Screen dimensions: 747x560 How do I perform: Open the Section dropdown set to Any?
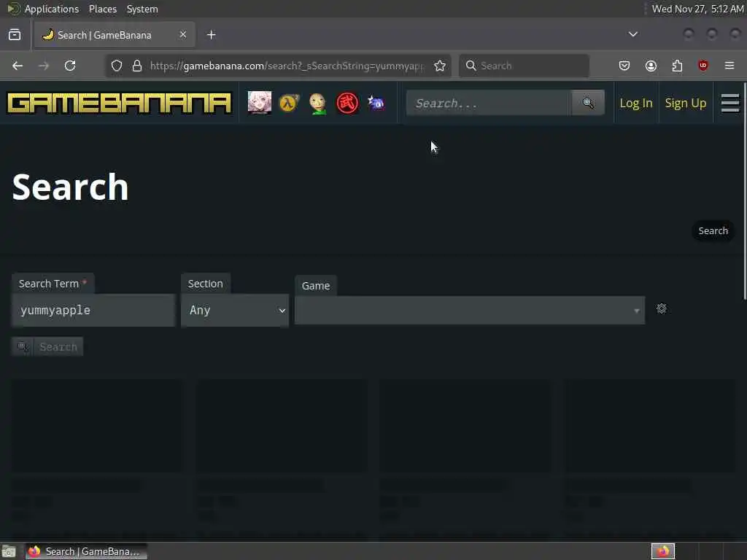[x=235, y=310]
